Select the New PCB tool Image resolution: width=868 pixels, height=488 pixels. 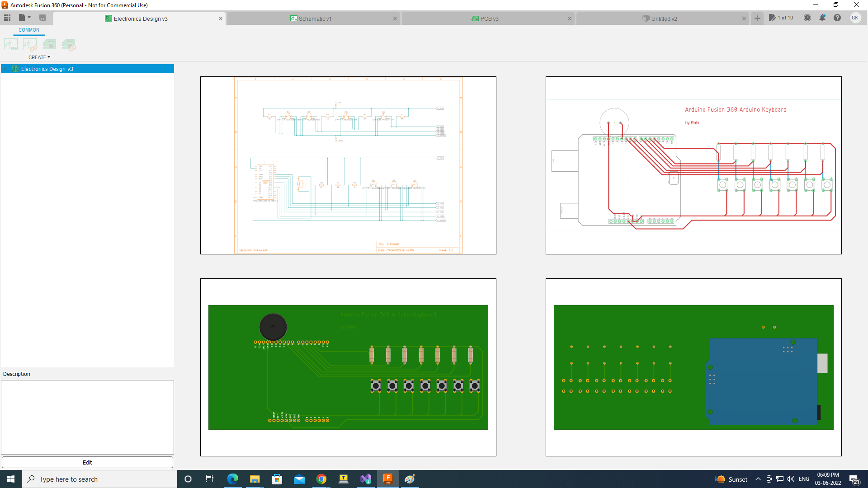pyautogui.click(x=49, y=44)
